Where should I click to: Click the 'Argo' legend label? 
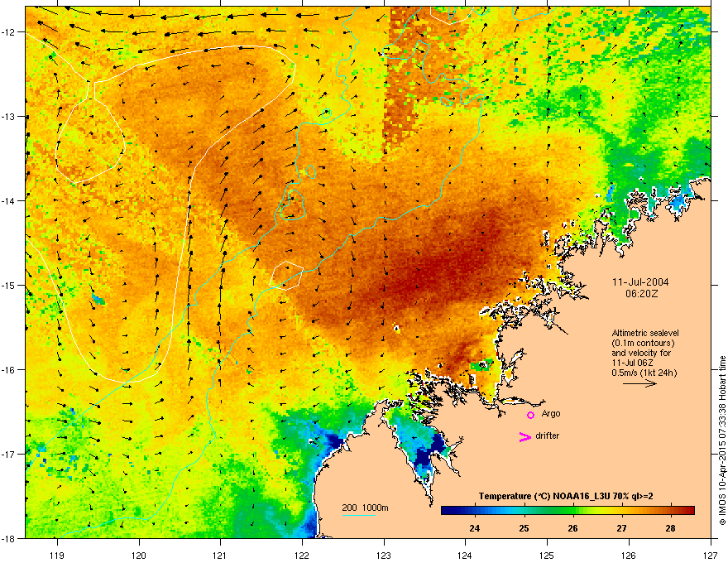551,413
